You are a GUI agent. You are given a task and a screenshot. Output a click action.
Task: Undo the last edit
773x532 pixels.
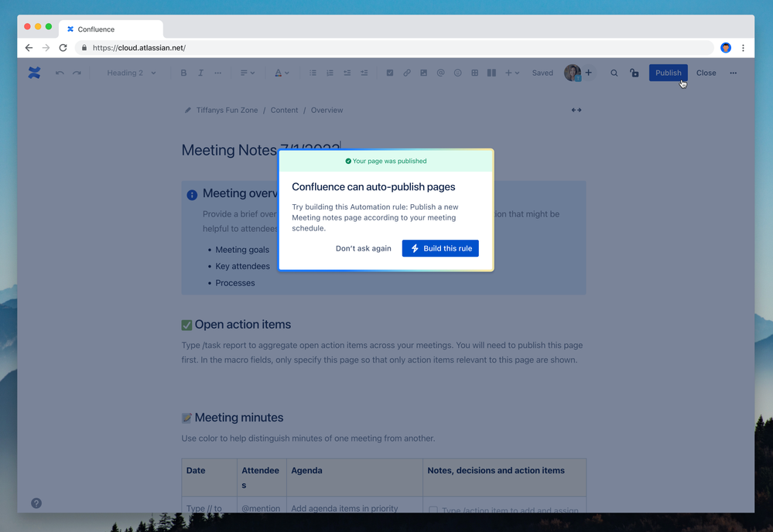click(60, 73)
